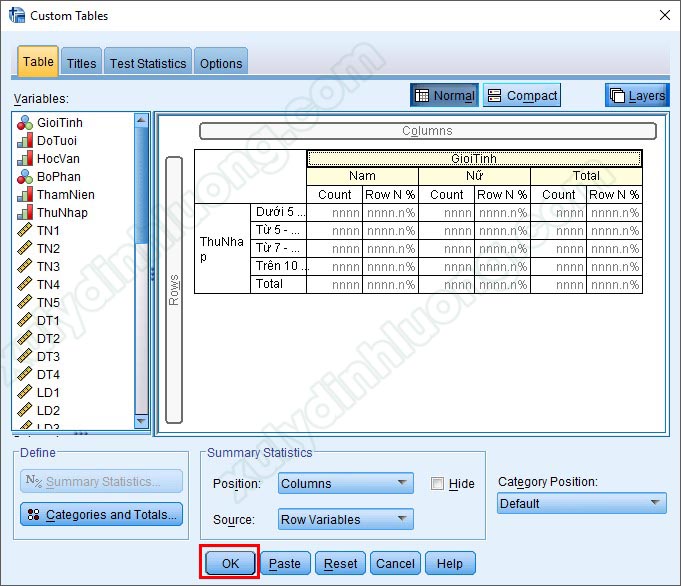Screen dimensions: 681x586
Task: Open Categories and Totals dialog
Action: (101, 515)
